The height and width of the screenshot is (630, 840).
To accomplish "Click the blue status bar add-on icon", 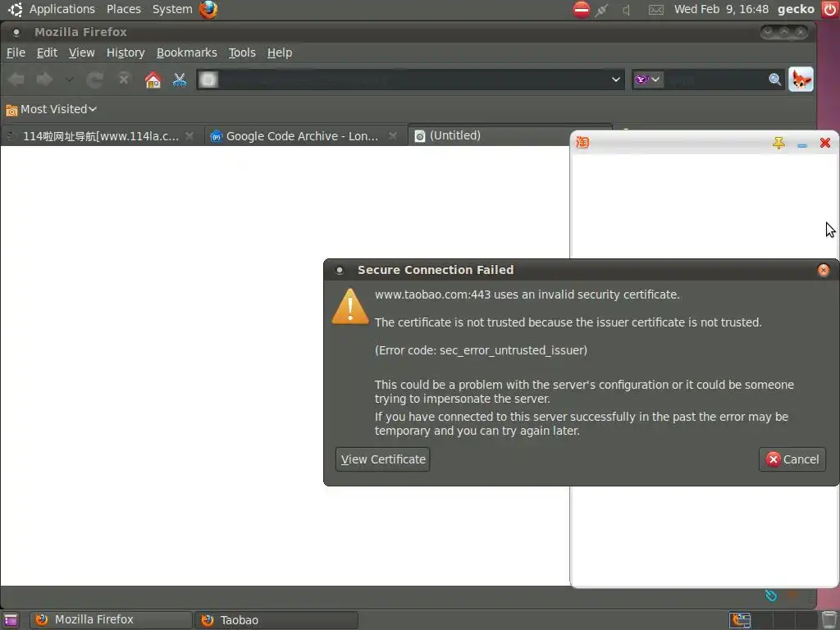I will tap(771, 596).
